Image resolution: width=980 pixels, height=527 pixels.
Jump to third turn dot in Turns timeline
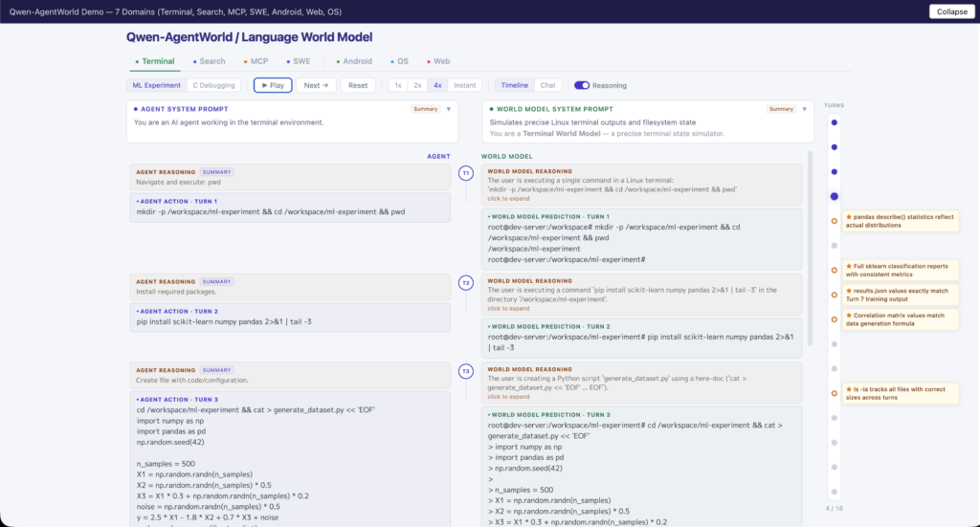point(834,172)
